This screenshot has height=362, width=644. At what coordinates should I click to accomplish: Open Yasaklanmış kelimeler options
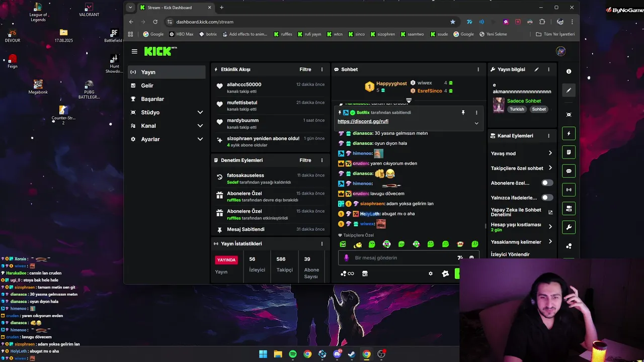point(550,242)
